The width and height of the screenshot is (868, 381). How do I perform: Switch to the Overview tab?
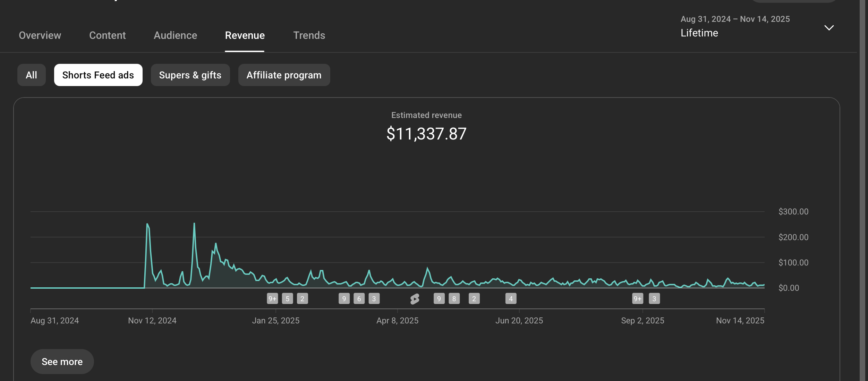point(40,35)
